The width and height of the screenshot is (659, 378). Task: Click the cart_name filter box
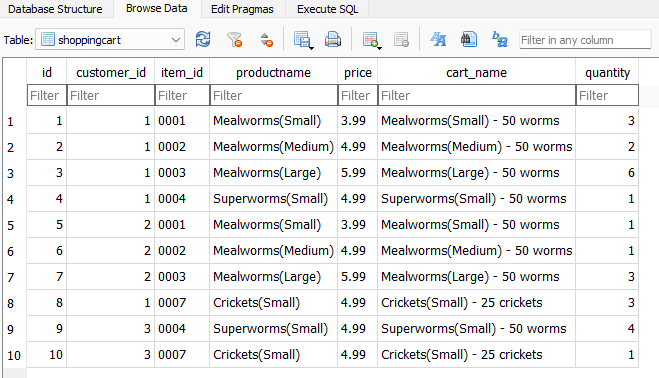click(477, 95)
